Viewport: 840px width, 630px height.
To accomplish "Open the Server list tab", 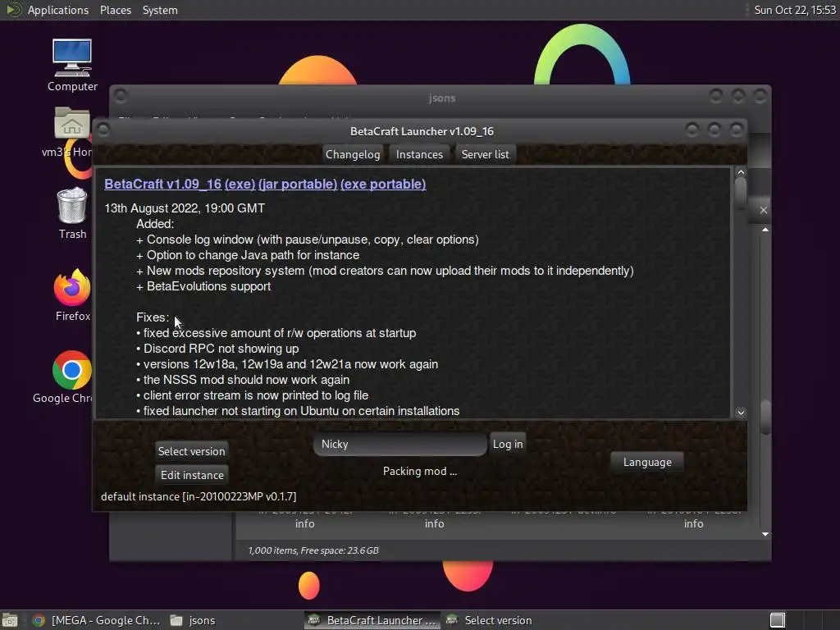I will 486,154.
